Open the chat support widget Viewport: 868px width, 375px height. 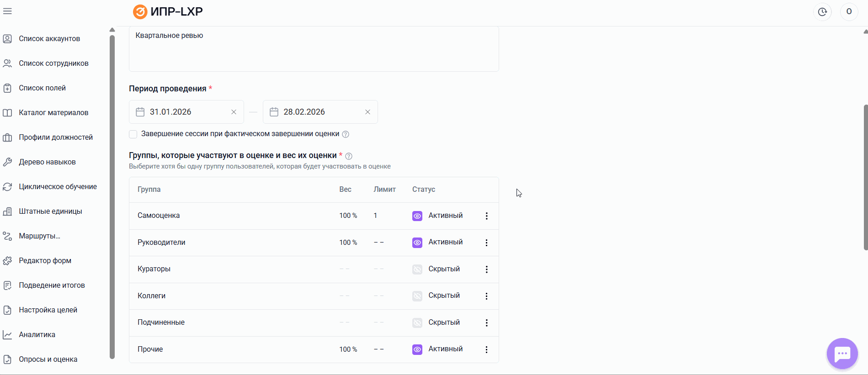click(x=842, y=353)
